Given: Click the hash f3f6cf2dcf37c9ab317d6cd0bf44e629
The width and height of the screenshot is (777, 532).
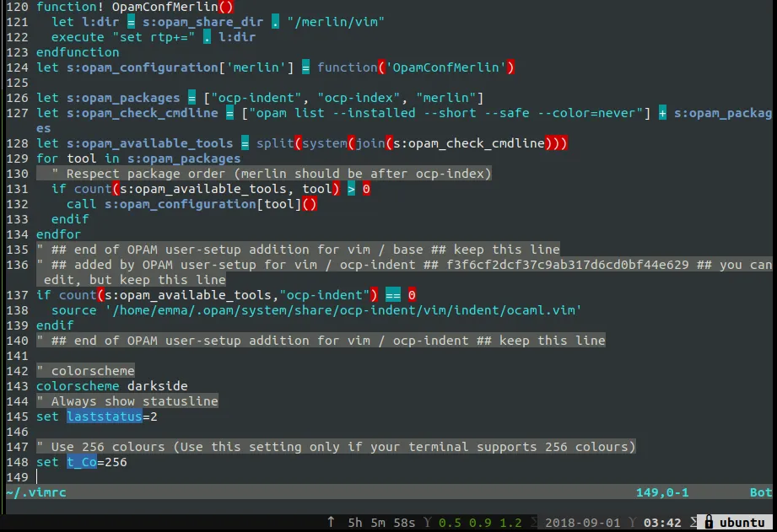Looking at the screenshot, I should pyautogui.click(x=568, y=265).
